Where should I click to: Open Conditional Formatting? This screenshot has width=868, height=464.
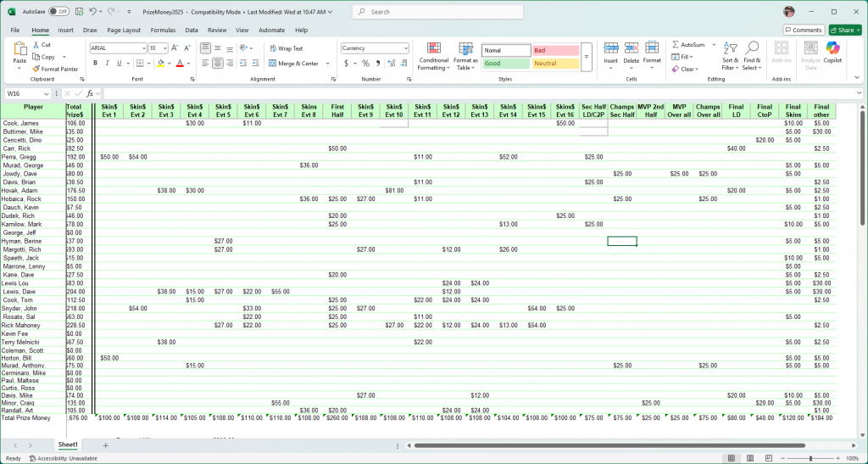coord(434,55)
